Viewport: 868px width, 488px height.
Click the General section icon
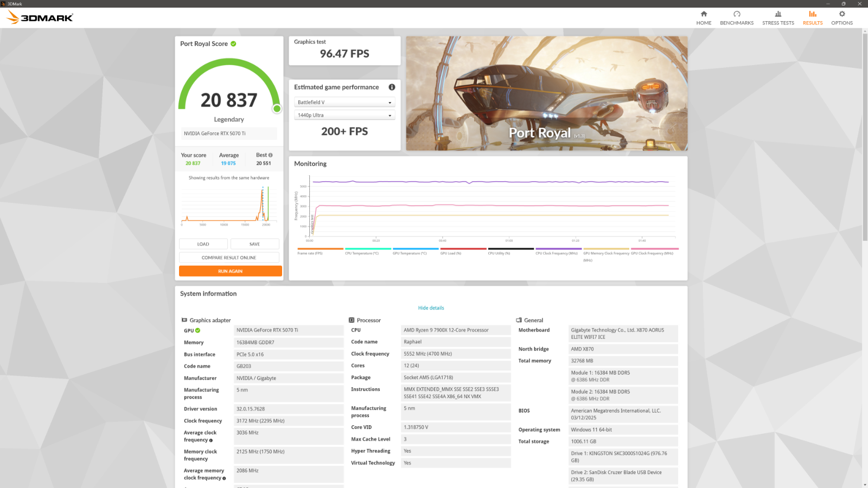pos(519,320)
